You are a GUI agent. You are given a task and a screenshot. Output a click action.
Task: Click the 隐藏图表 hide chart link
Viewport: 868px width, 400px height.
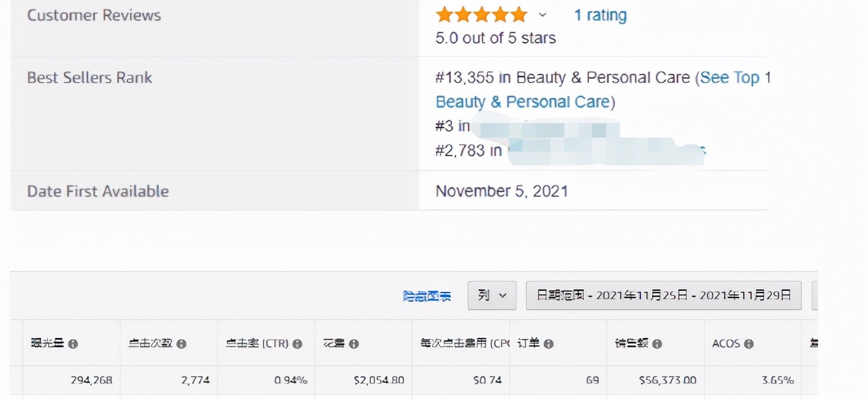[427, 296]
